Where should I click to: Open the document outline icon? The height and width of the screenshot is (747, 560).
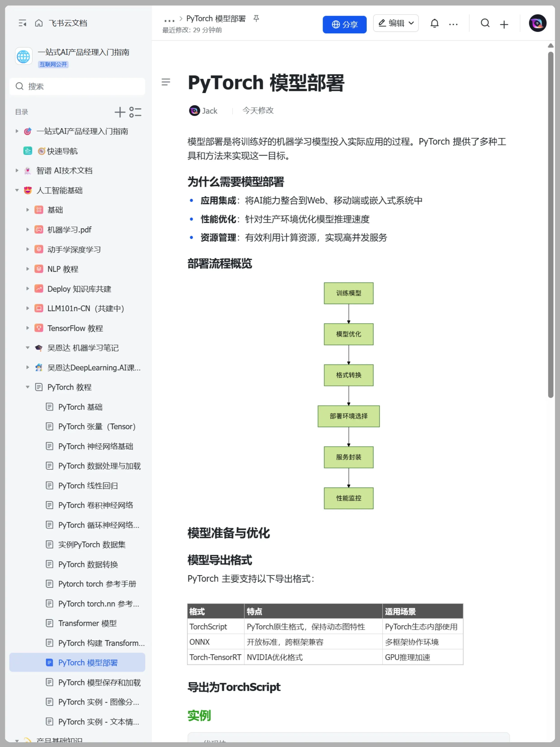pyautogui.click(x=166, y=82)
